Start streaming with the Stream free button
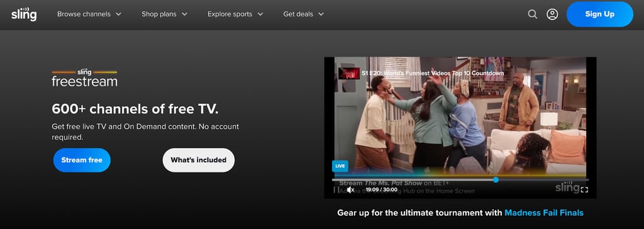 (x=82, y=160)
